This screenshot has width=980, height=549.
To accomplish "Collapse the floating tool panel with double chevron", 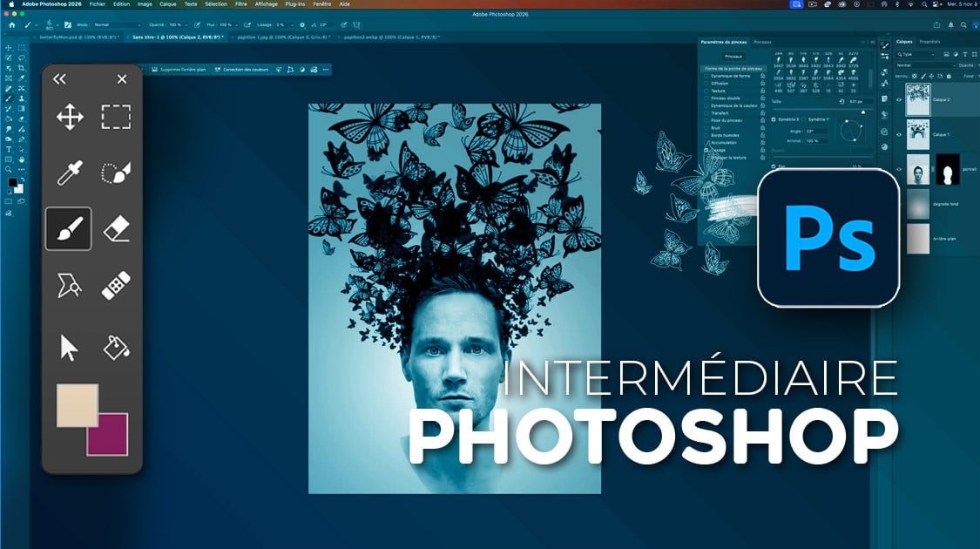I will [x=59, y=79].
